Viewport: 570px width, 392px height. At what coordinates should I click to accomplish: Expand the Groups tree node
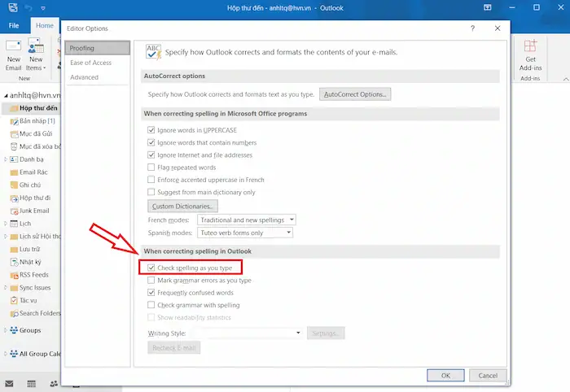(6, 330)
